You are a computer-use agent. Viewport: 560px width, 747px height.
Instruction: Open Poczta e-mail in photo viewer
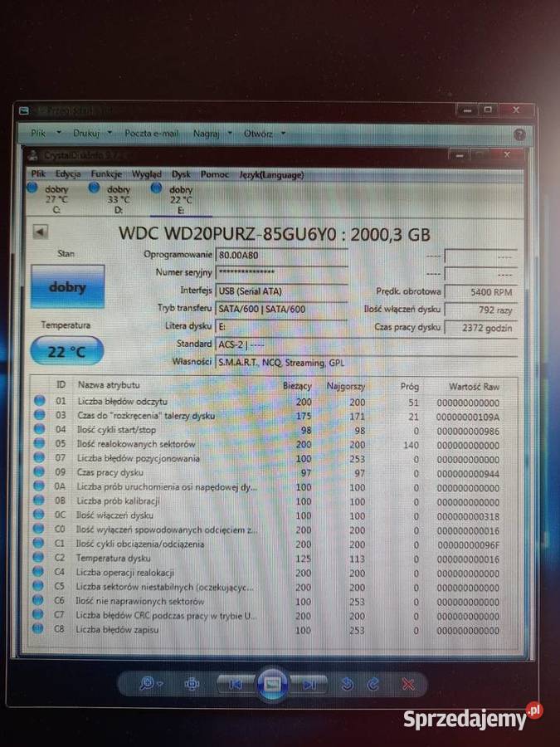tap(152, 134)
